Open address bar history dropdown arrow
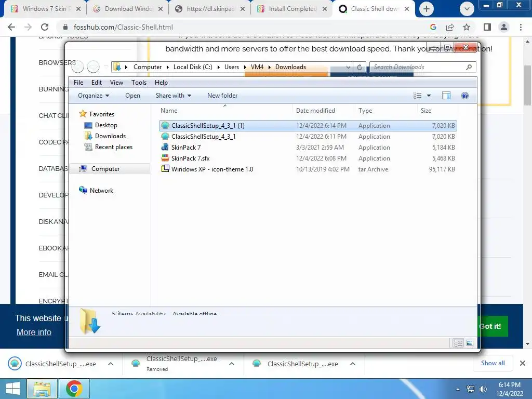The width and height of the screenshot is (532, 399). [x=348, y=67]
